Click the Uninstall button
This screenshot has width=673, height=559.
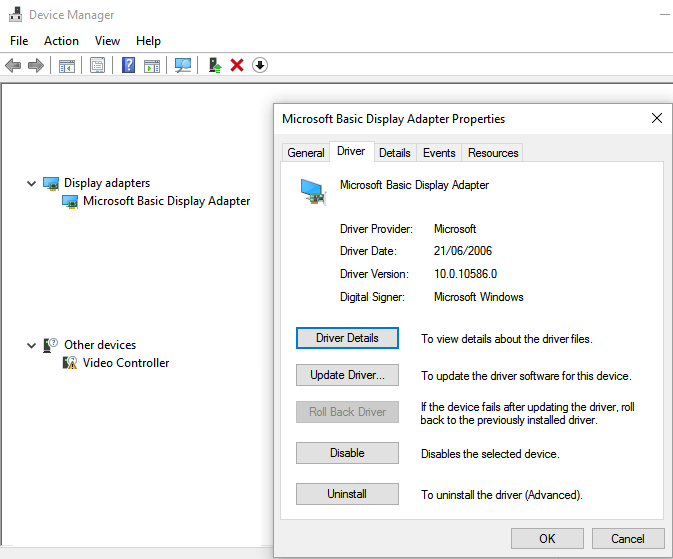[x=347, y=494]
